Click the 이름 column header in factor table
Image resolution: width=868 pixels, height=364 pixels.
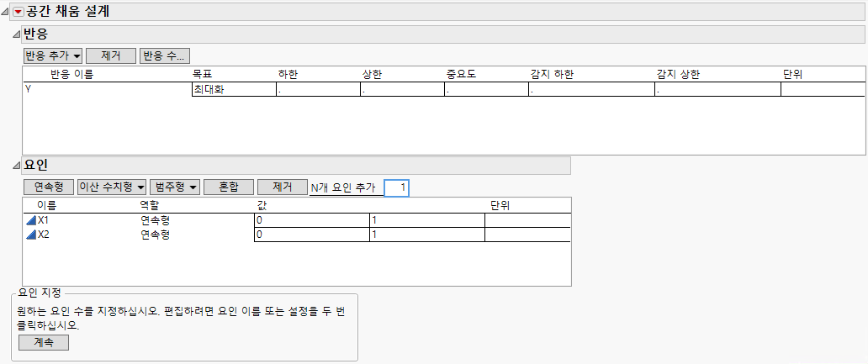(46, 205)
